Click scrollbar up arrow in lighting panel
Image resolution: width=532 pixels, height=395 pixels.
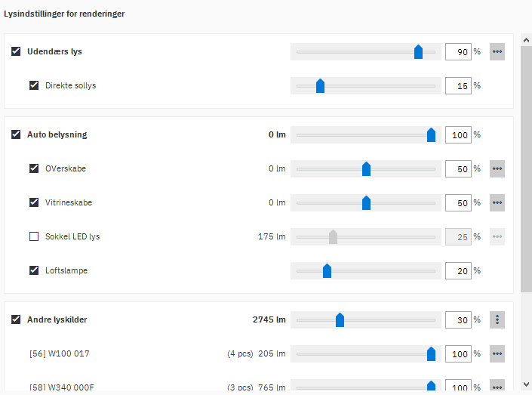(x=526, y=39)
